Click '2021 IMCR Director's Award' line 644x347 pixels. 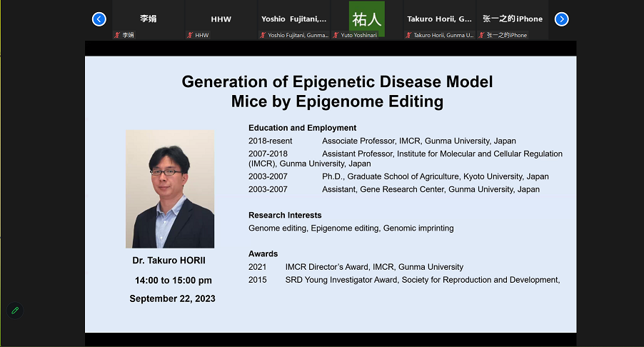356,267
